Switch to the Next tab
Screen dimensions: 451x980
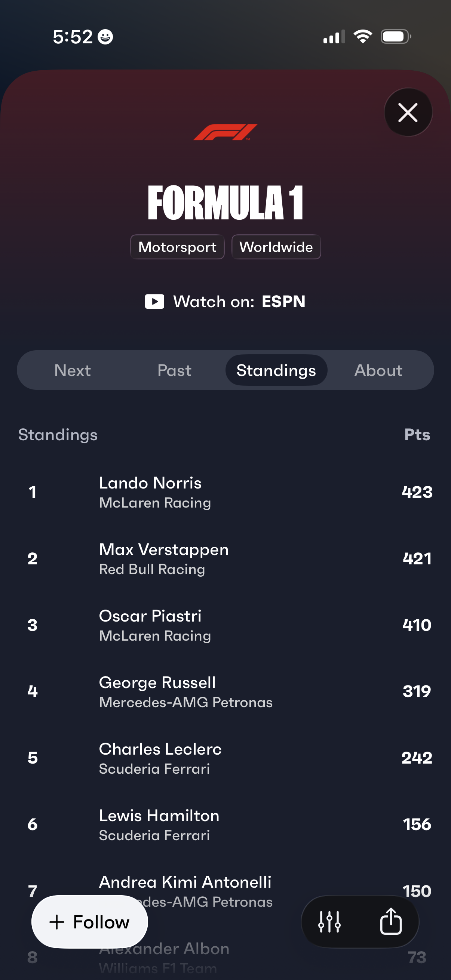tap(73, 370)
